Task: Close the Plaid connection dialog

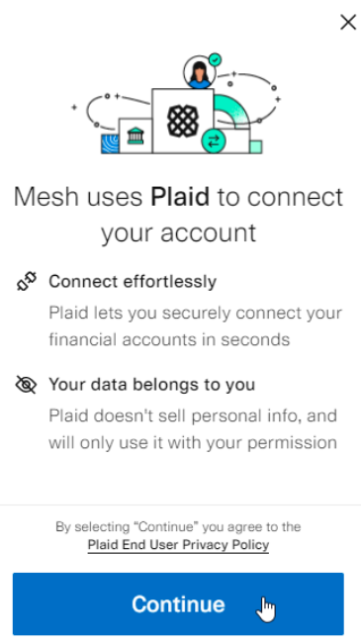Action: point(348,22)
